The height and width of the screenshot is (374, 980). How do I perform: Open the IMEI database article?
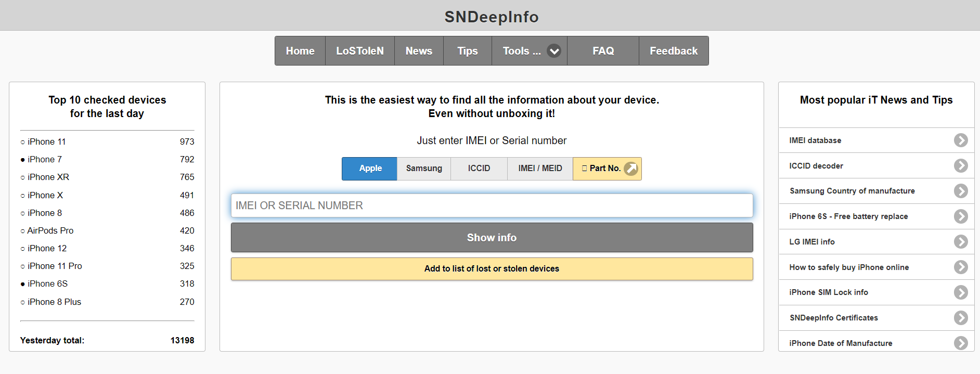point(876,140)
